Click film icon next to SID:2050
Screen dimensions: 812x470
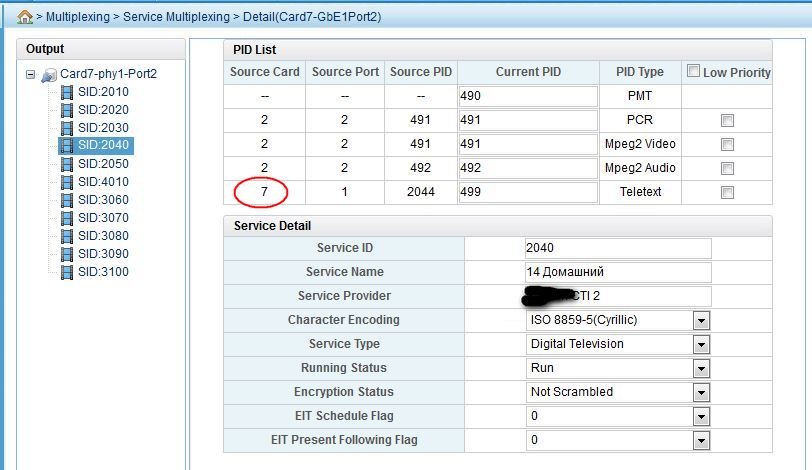click(x=67, y=164)
